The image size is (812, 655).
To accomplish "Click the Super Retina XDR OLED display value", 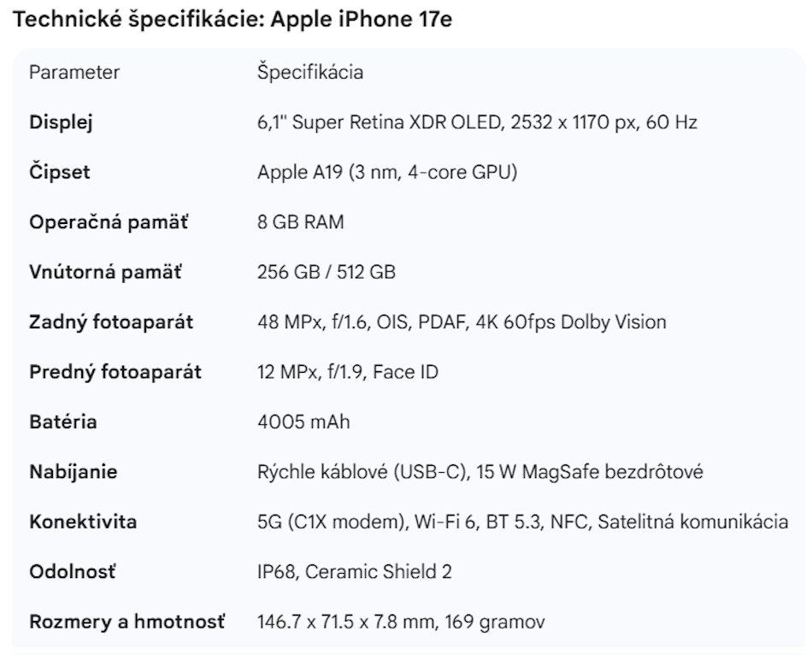I will pos(477,122).
